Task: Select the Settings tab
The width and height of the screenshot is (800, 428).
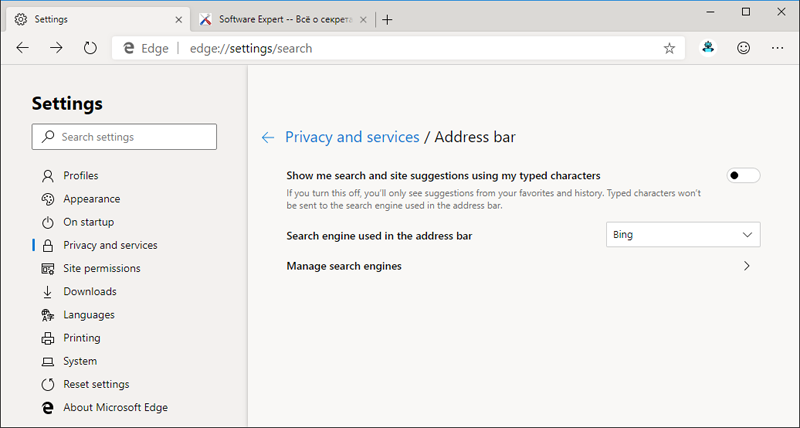Action: [x=98, y=19]
